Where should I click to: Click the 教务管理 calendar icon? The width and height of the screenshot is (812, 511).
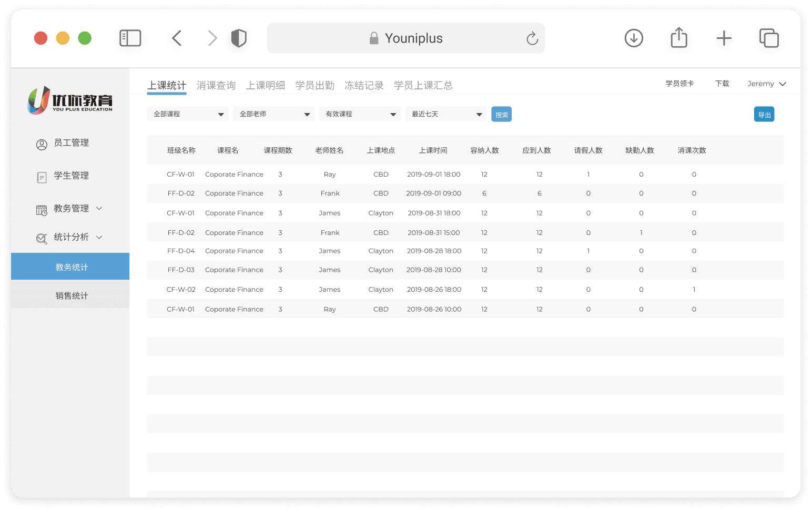click(x=42, y=210)
